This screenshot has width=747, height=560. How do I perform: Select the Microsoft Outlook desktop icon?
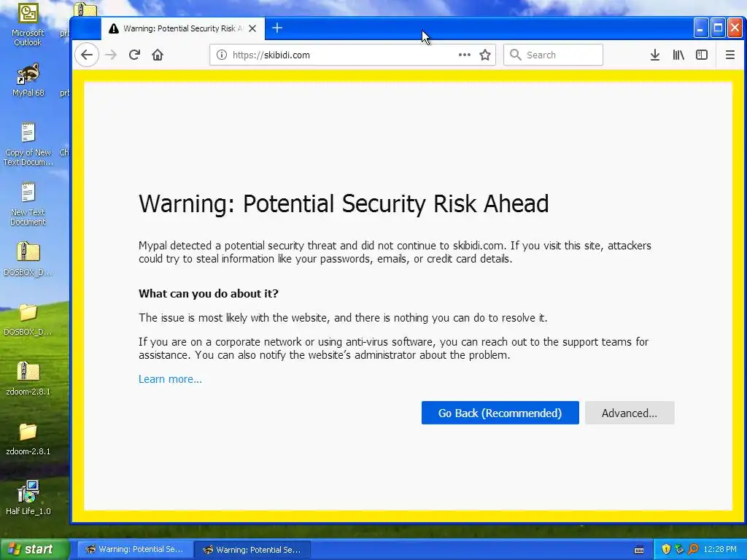click(x=28, y=24)
